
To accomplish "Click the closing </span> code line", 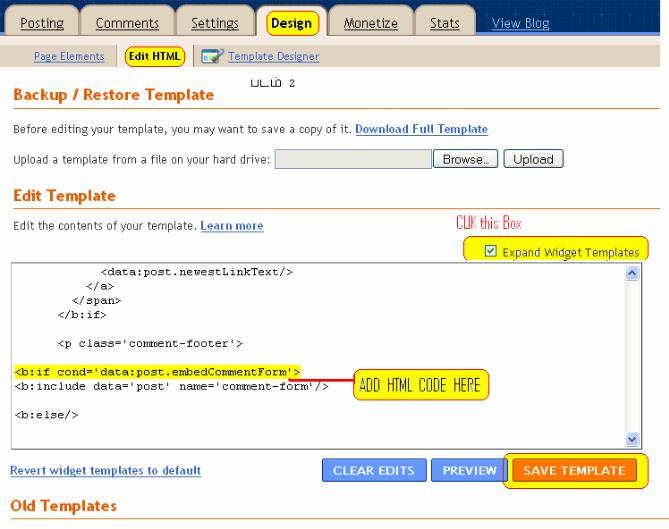I will pos(96,301).
